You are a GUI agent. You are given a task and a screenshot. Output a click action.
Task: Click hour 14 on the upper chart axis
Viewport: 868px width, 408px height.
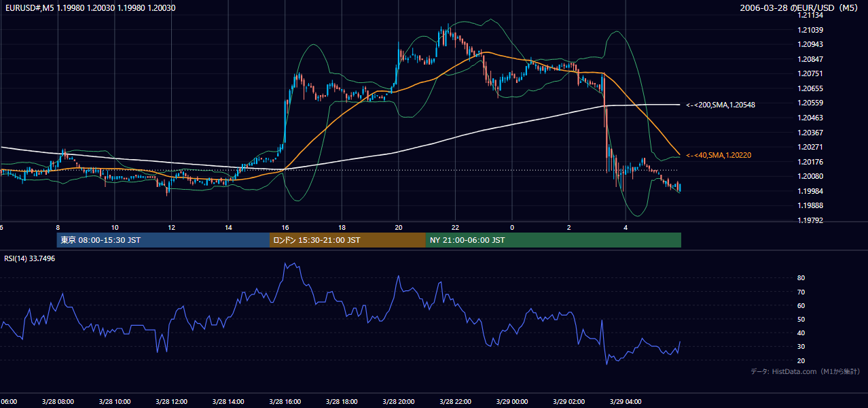pyautogui.click(x=228, y=227)
